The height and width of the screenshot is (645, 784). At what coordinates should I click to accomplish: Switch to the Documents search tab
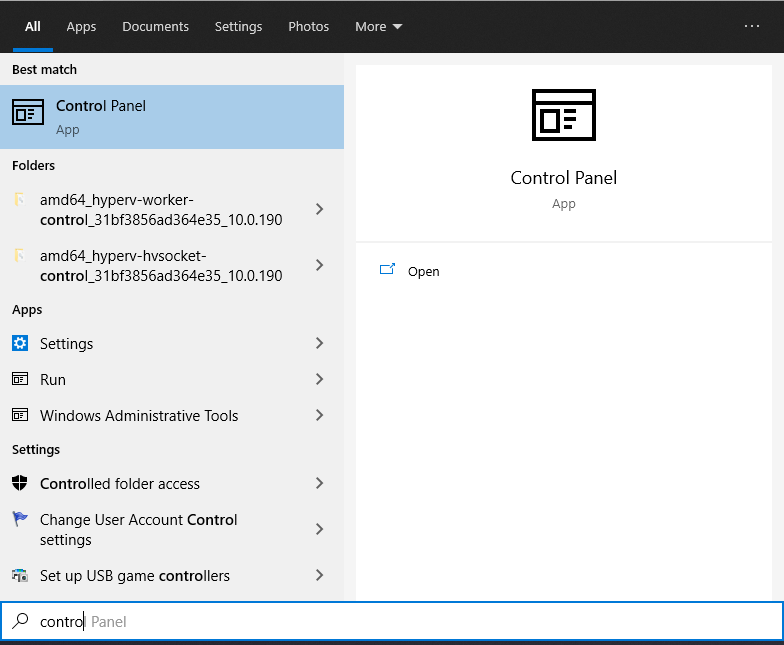(156, 26)
